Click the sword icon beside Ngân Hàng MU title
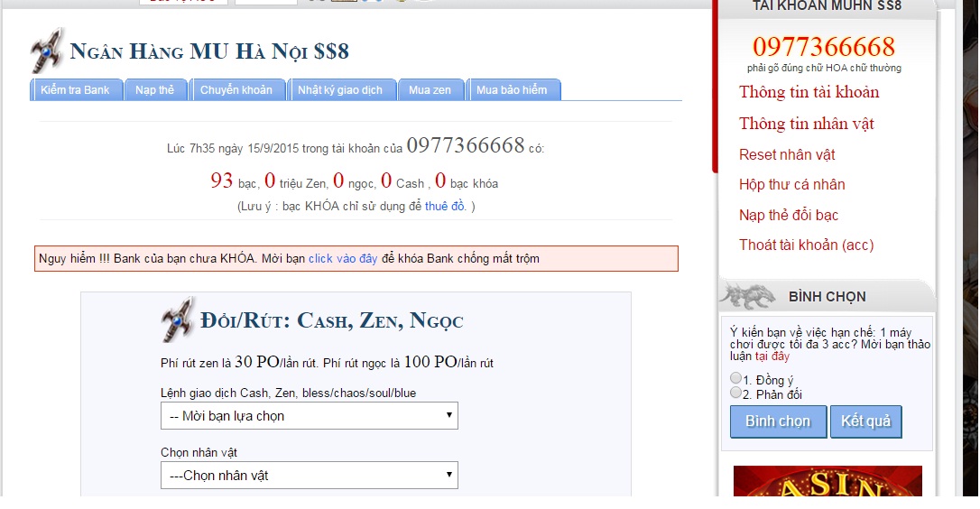980x509 pixels. point(47,51)
